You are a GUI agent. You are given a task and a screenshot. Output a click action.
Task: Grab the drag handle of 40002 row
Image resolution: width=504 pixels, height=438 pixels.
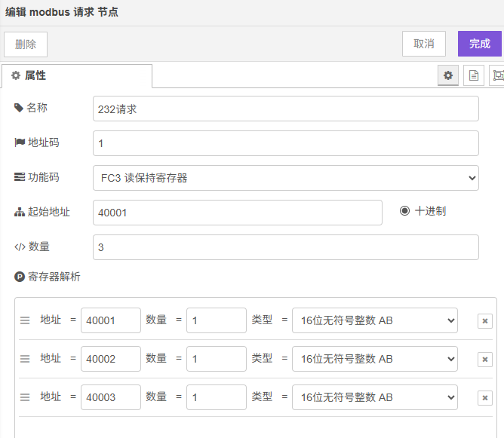point(25,359)
